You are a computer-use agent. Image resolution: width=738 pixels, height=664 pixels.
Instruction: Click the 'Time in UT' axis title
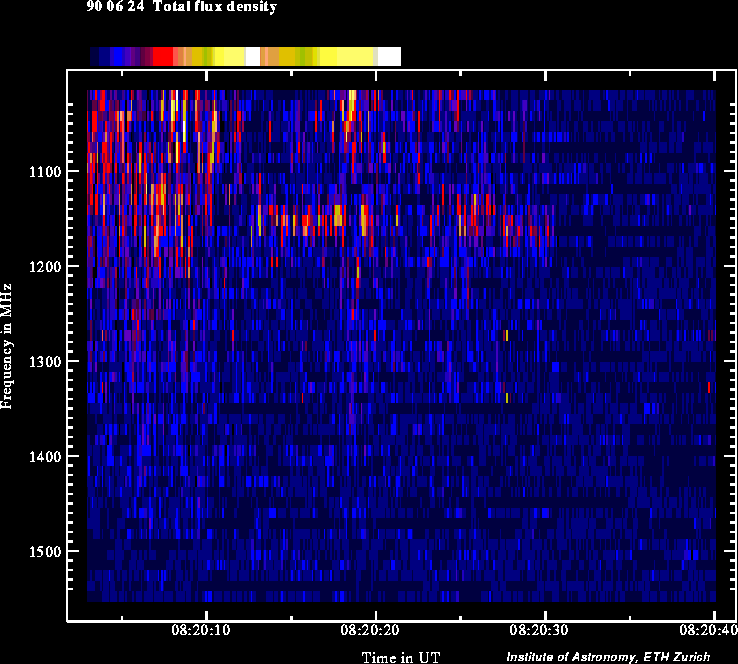coord(401,657)
